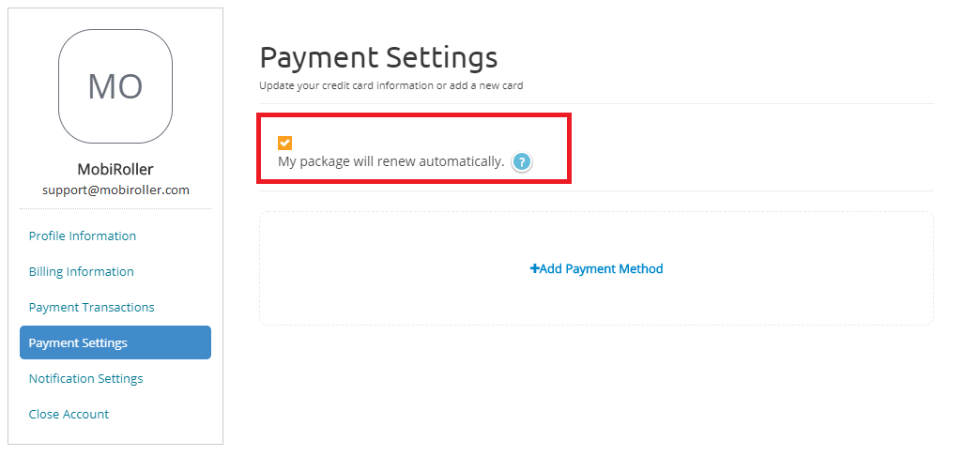Click the Payment Settings page heading
Viewport: 980px width, 456px height.
(x=378, y=57)
